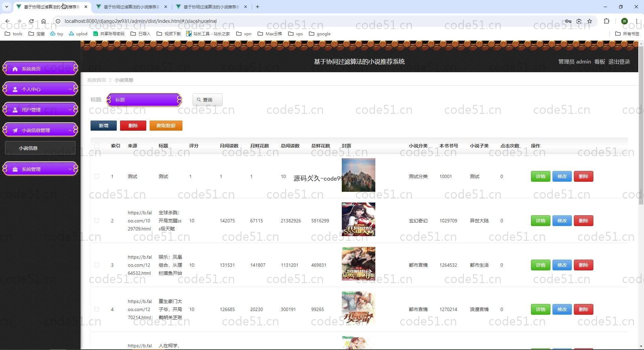The width and height of the screenshot is (644, 350).
Task: Open the browser home page icon
Action: click(x=44, y=21)
